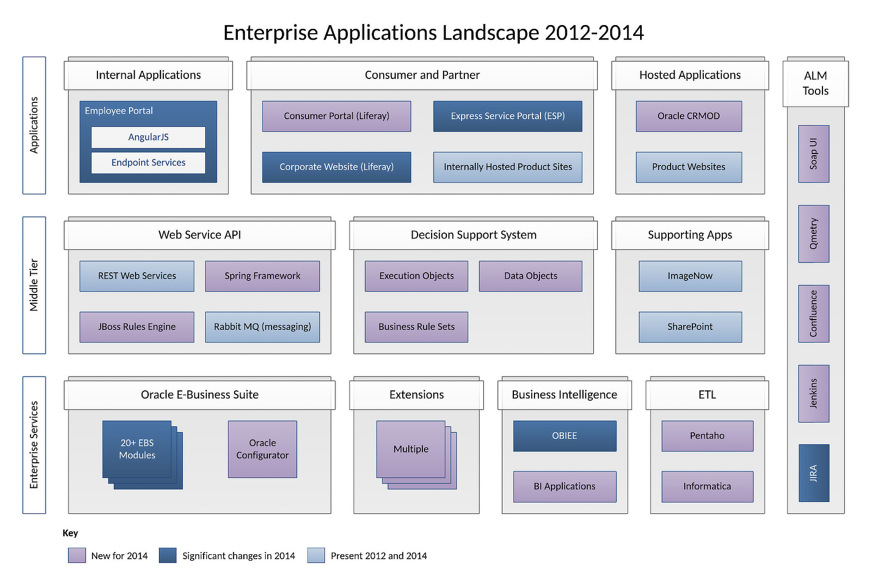Click the Consumer Portal (Liferay) box
The height and width of the screenshot is (588, 872).
(x=336, y=116)
